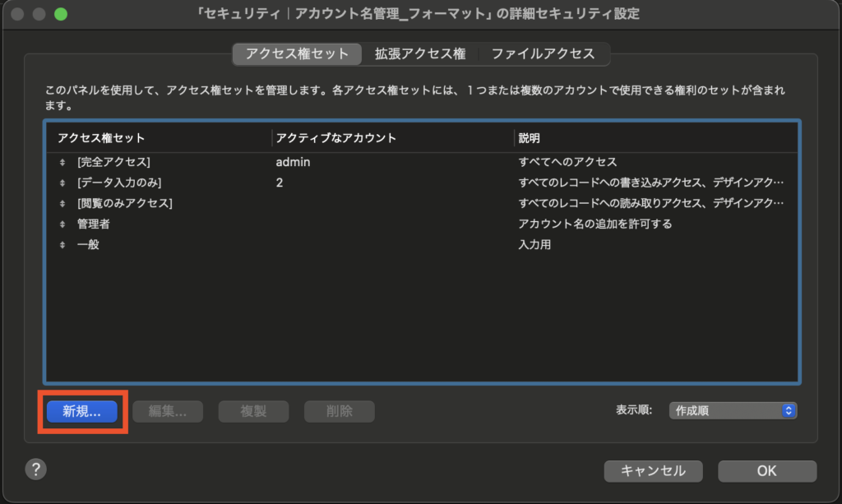Click the アカウント名の追加を許可する description
The image size is (842, 504).
tap(595, 224)
